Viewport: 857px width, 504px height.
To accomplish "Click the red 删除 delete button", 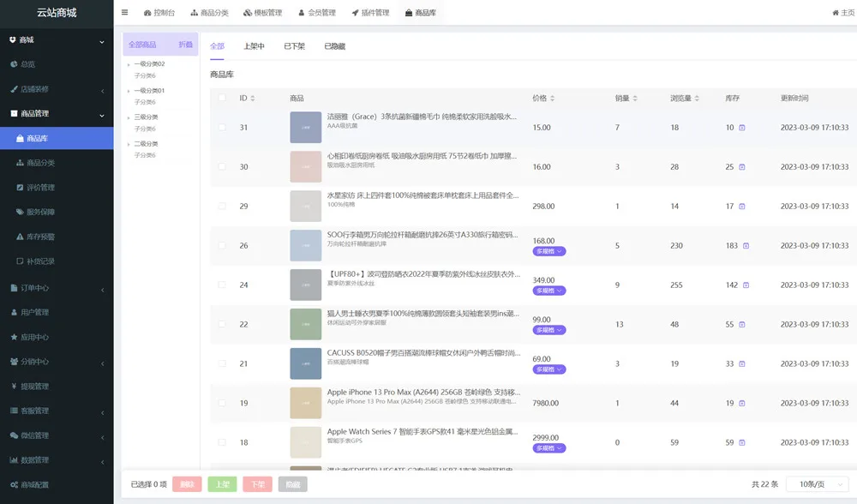I will pos(187,484).
